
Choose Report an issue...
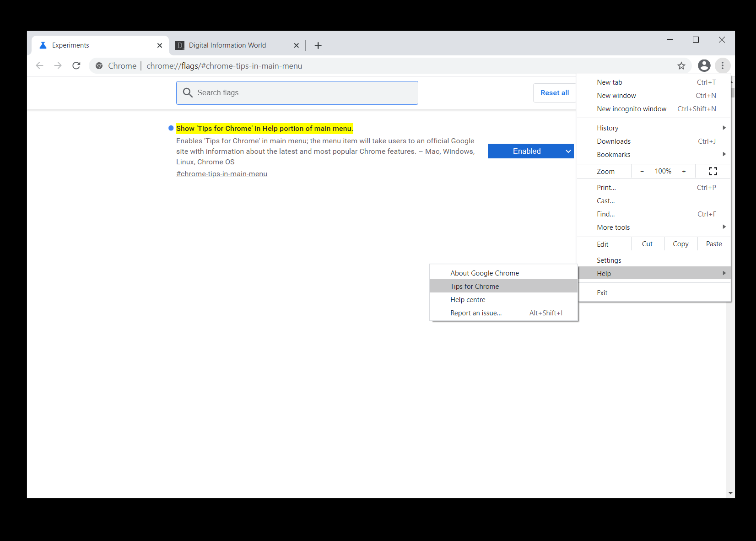[504, 313]
